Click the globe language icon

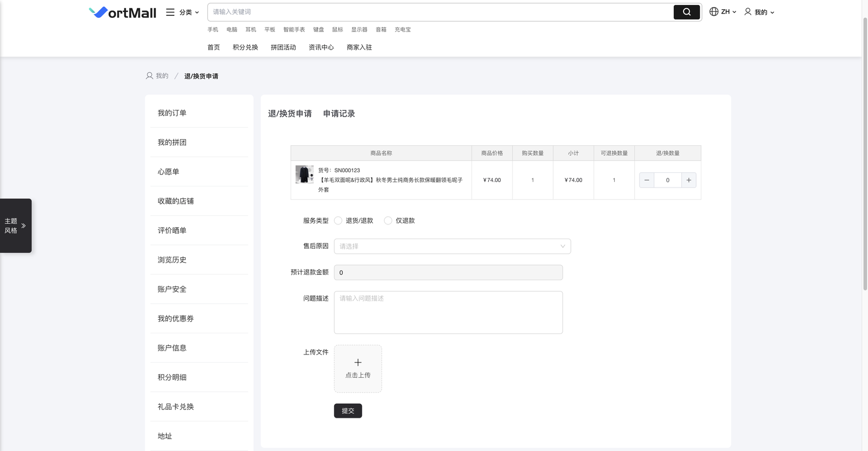click(714, 11)
